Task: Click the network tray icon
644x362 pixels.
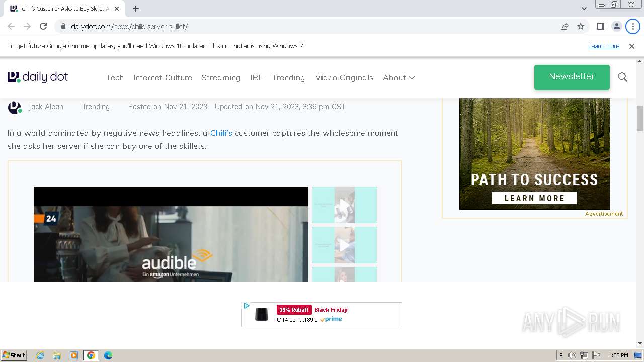Action: (x=584, y=355)
